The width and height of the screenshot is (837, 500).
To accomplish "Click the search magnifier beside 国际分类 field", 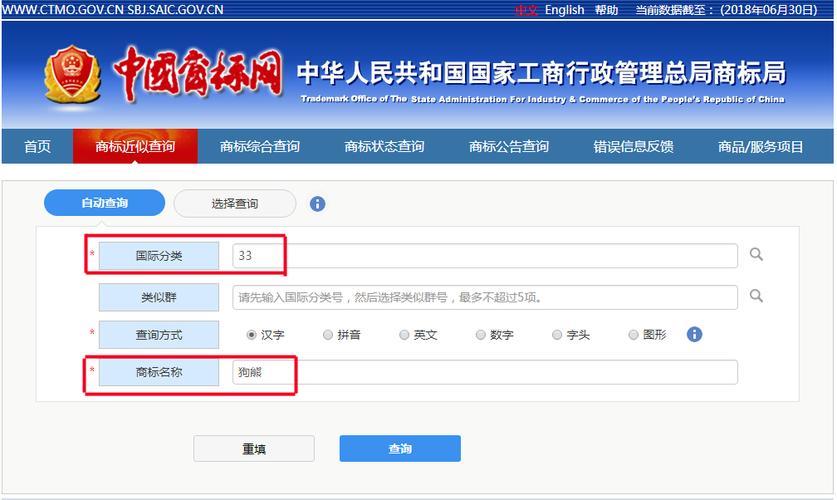I will tap(756, 255).
